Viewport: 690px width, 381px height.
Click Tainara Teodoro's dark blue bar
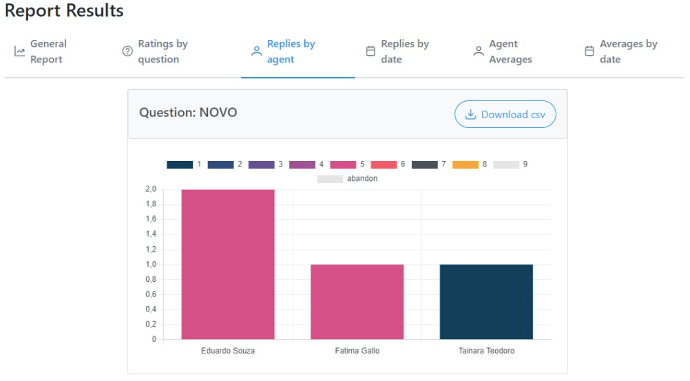coord(486,302)
